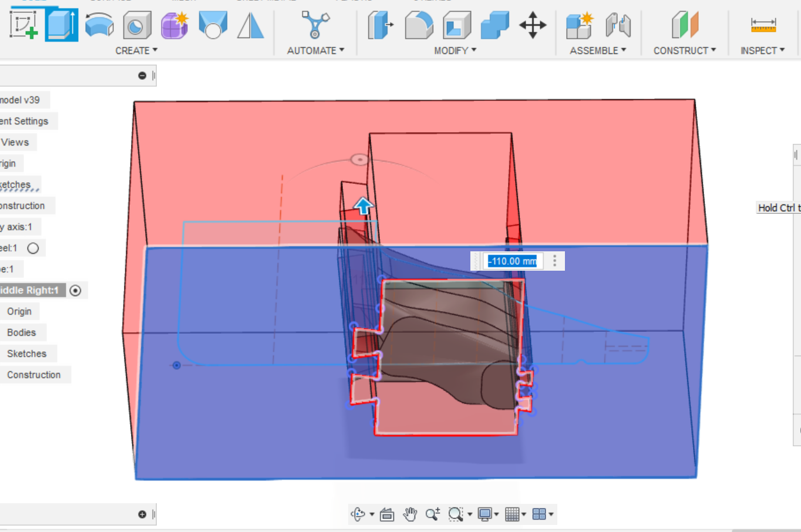This screenshot has height=532, width=801.
Task: Open the CREATE dropdown menu
Action: pos(136,50)
